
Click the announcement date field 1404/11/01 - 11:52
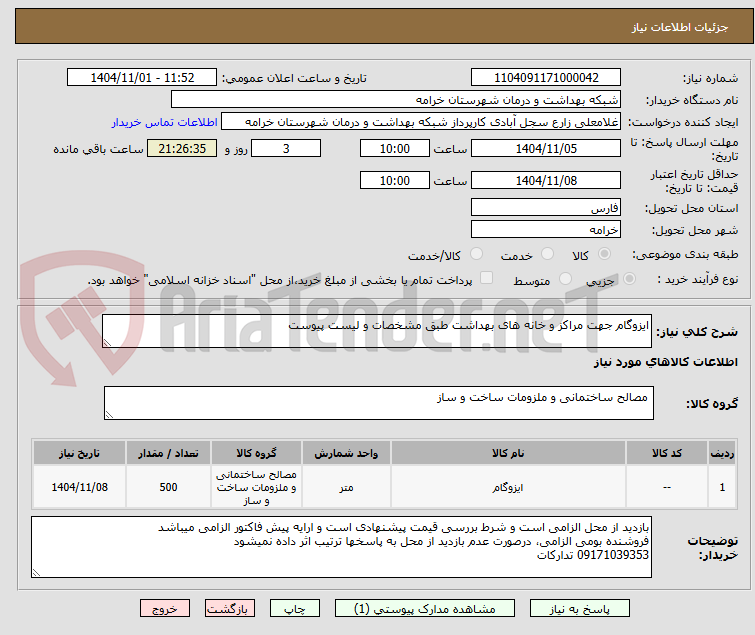[x=142, y=77]
